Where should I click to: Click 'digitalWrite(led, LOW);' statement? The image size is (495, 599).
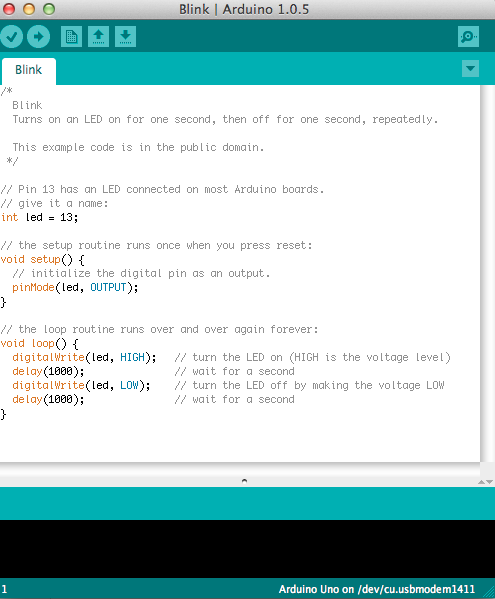(81, 385)
